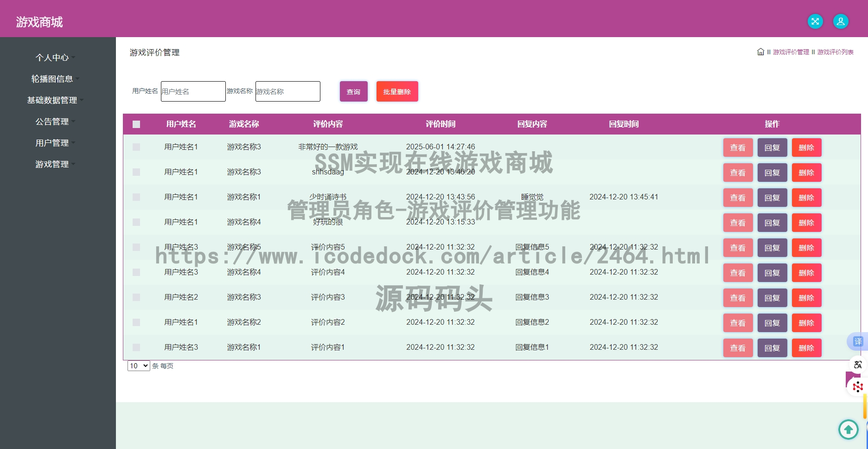This screenshot has height=449, width=868.
Task: Click the 评价时间 column header
Action: coord(440,124)
